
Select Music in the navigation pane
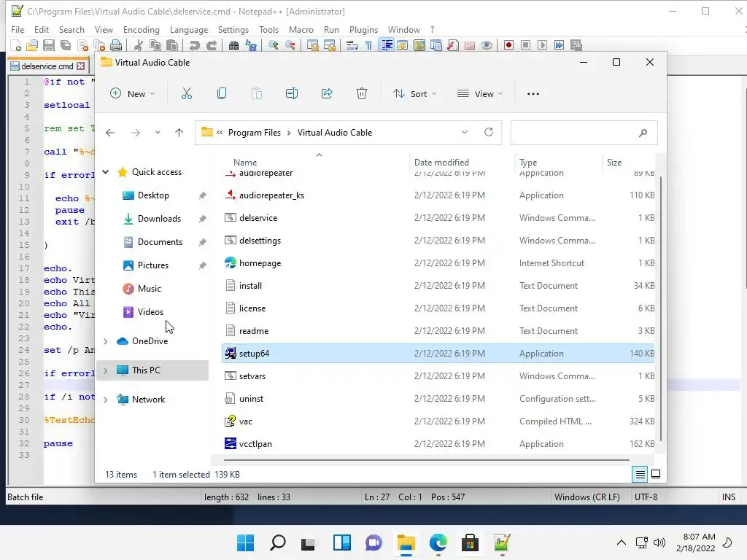coord(149,289)
